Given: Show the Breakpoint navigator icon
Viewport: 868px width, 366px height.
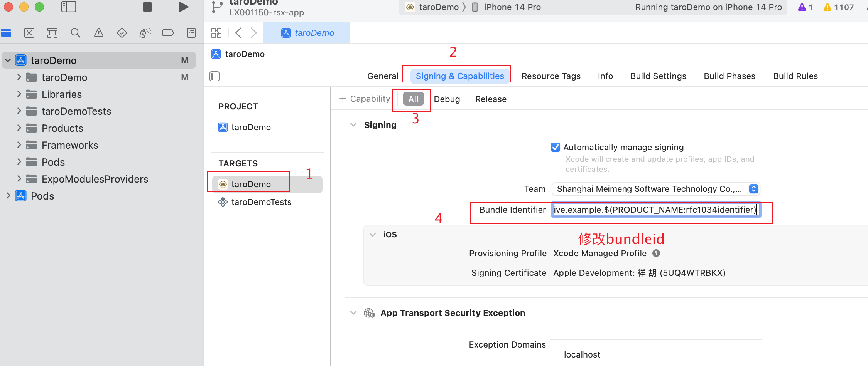Looking at the screenshot, I should point(168,33).
